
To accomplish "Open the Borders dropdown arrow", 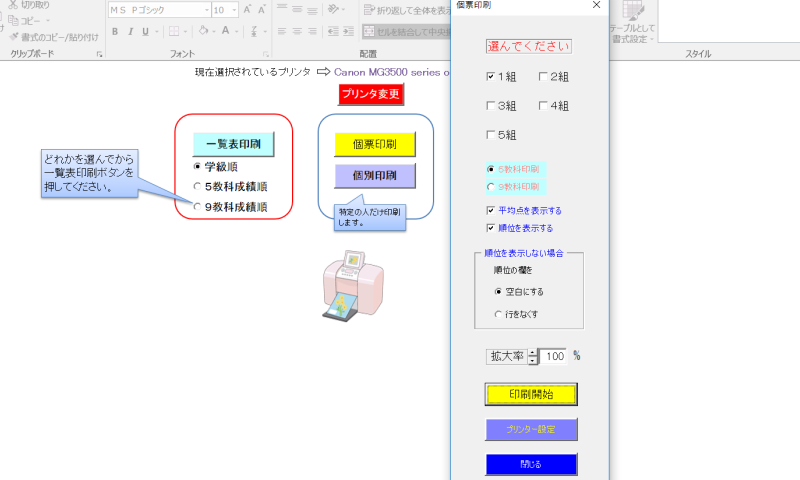I will coord(185,32).
